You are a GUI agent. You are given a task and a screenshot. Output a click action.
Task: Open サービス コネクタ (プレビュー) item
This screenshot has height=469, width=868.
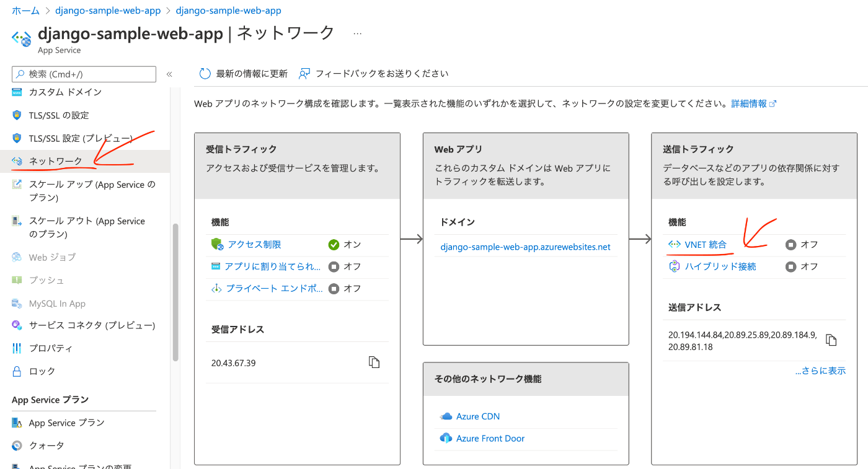92,325
